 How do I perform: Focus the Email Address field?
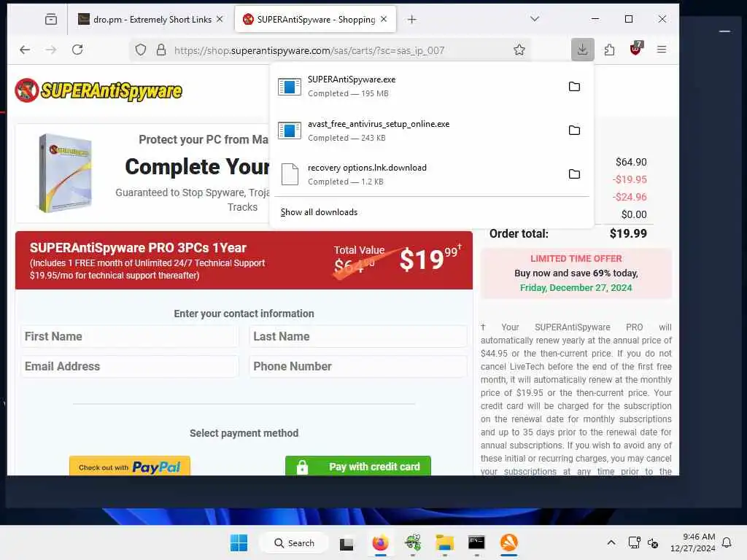click(129, 366)
